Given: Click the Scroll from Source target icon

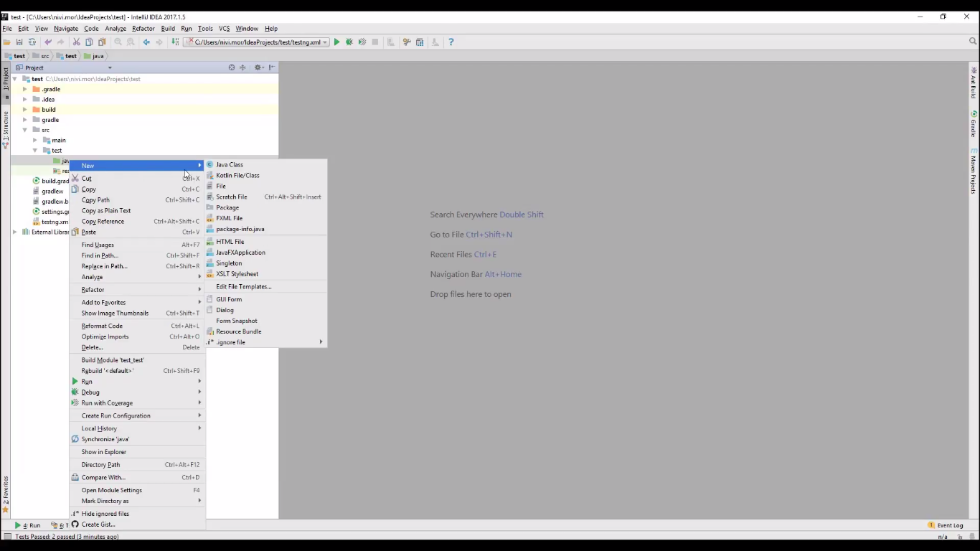Looking at the screenshot, I should coord(232,67).
